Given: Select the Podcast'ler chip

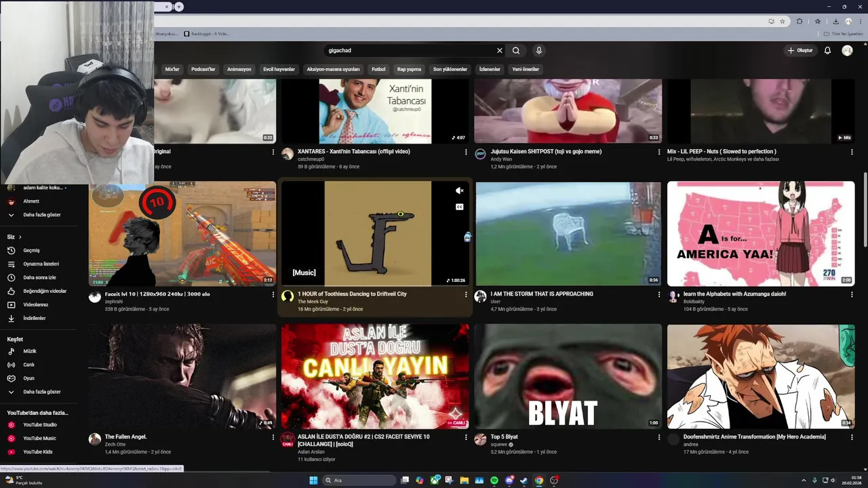Looking at the screenshot, I should tap(203, 69).
